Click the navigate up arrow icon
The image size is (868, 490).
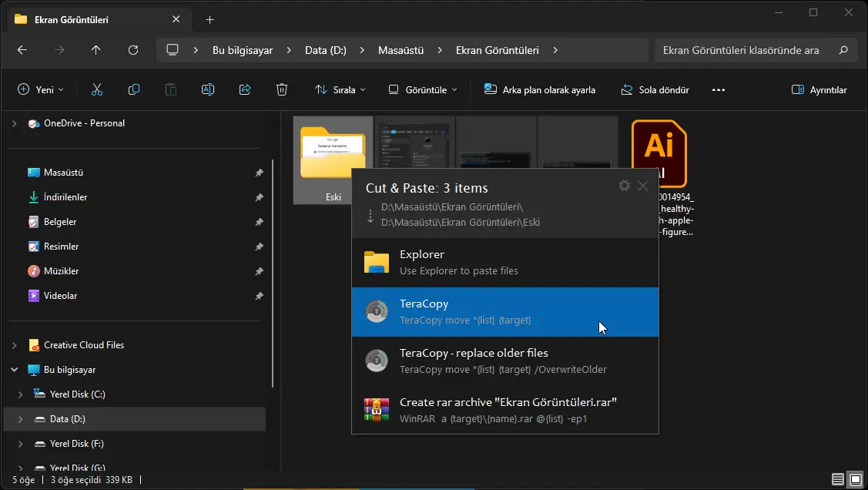coord(96,50)
